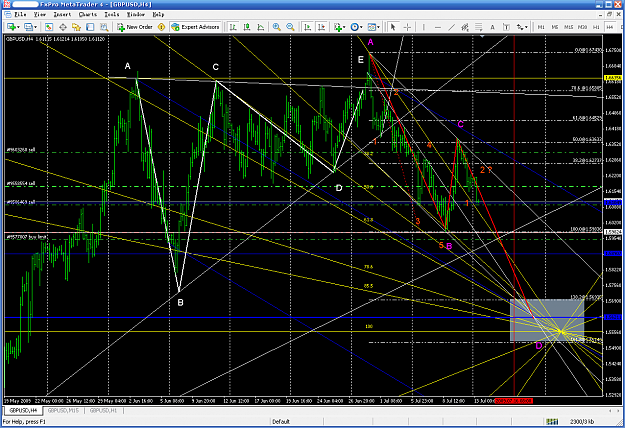Click the chart window icon beside File
625x428 pixels.
[8, 14]
